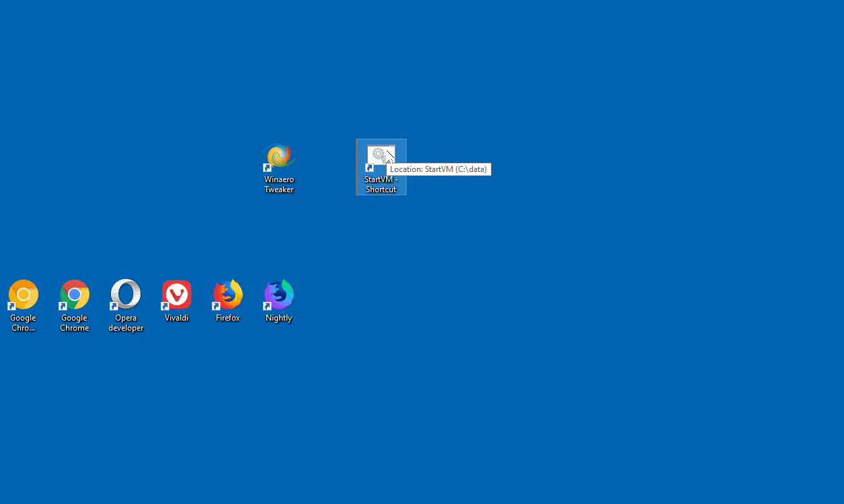This screenshot has width=844, height=504.
Task: Click the Location StartVM tooltip
Action: click(x=438, y=169)
